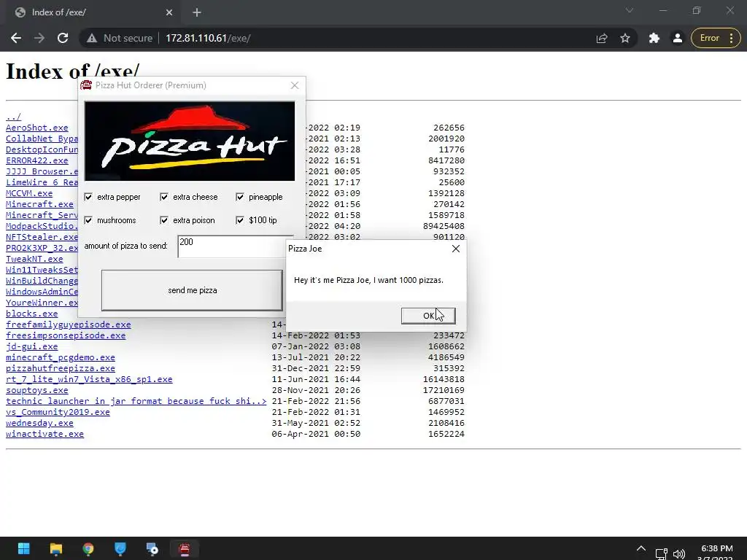This screenshot has height=560, width=747.
Task: Close the Pizza Joe message box
Action: pos(456,249)
